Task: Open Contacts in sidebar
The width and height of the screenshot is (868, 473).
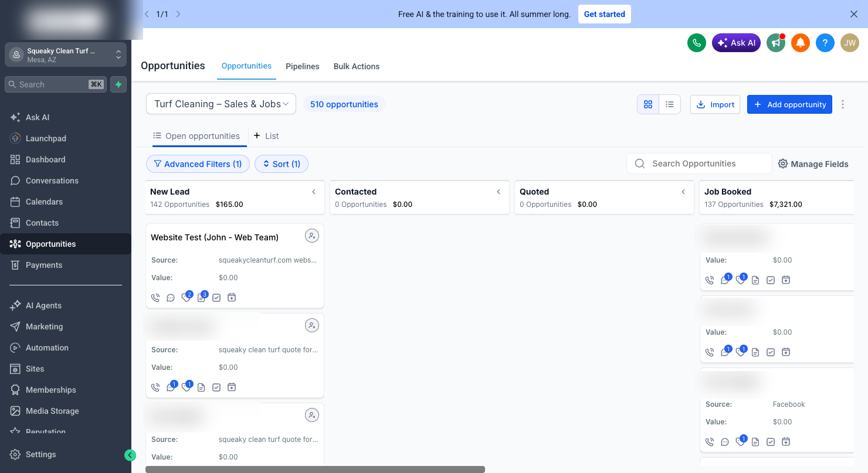Action: 66,223
